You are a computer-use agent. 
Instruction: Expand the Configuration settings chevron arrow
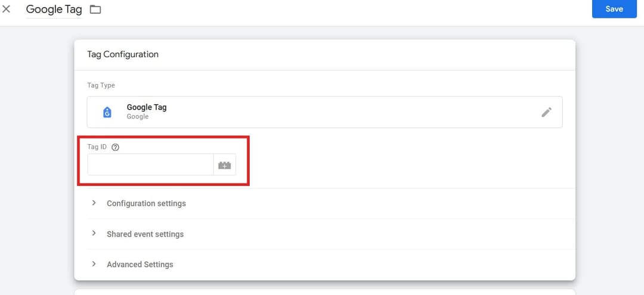pyautogui.click(x=94, y=203)
